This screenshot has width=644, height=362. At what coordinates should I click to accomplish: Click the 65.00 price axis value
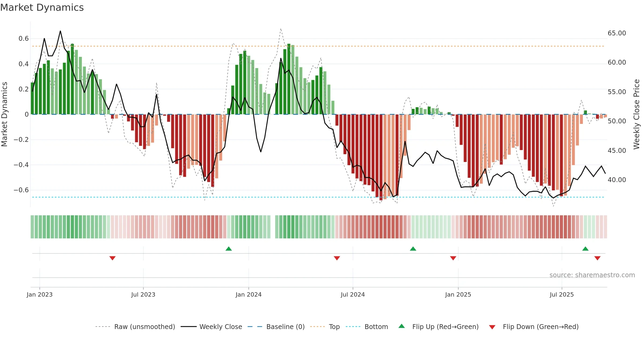pyautogui.click(x=617, y=33)
